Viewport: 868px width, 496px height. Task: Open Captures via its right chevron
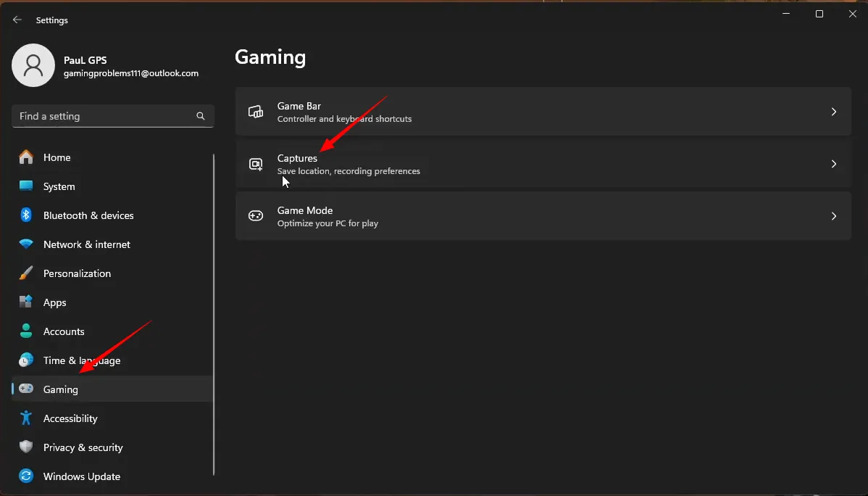pyautogui.click(x=833, y=164)
